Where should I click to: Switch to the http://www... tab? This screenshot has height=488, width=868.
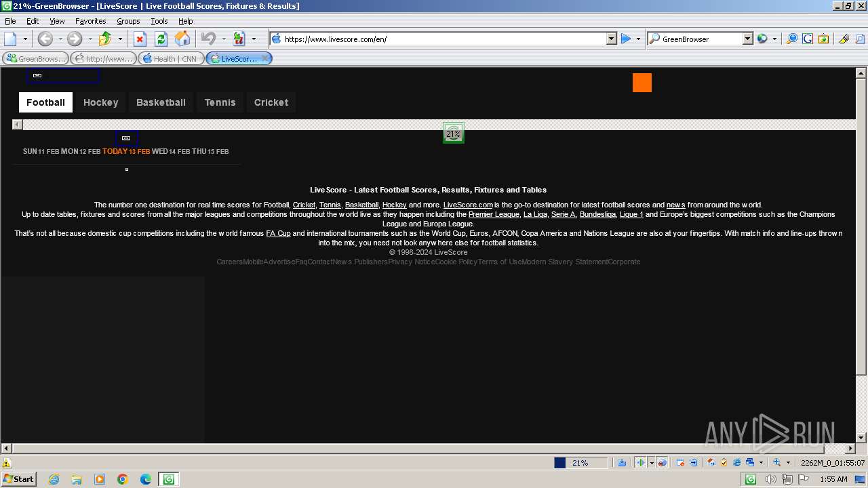103,58
